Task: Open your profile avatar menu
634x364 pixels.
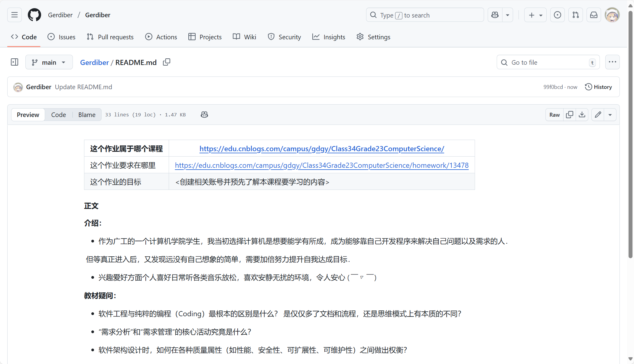Action: coord(612,15)
